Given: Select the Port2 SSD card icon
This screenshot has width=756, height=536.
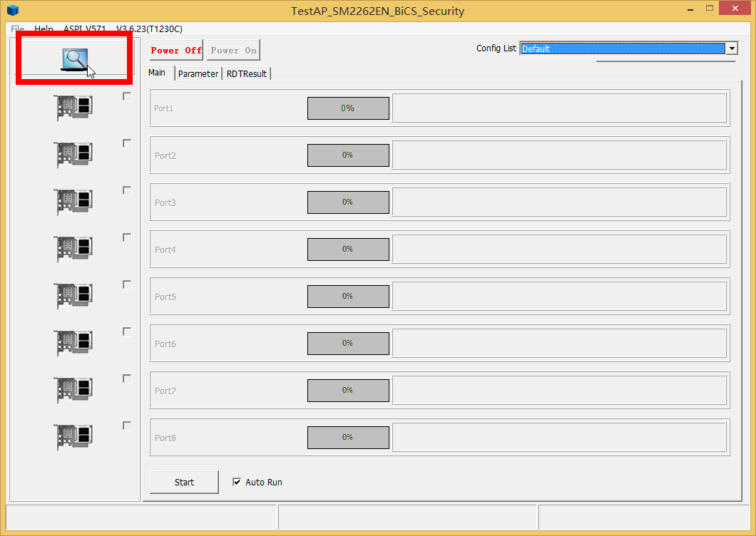Looking at the screenshot, I should (x=74, y=155).
